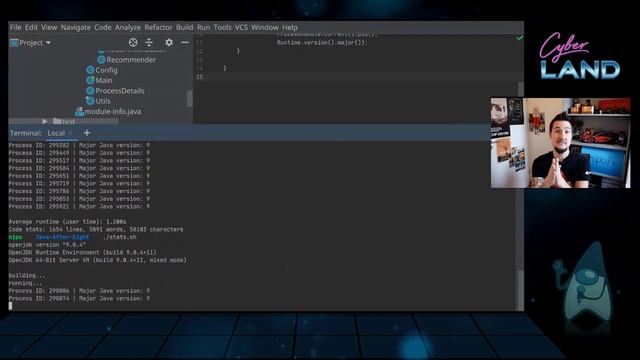
Task: Open the Tools menu
Action: pyautogui.click(x=222, y=27)
